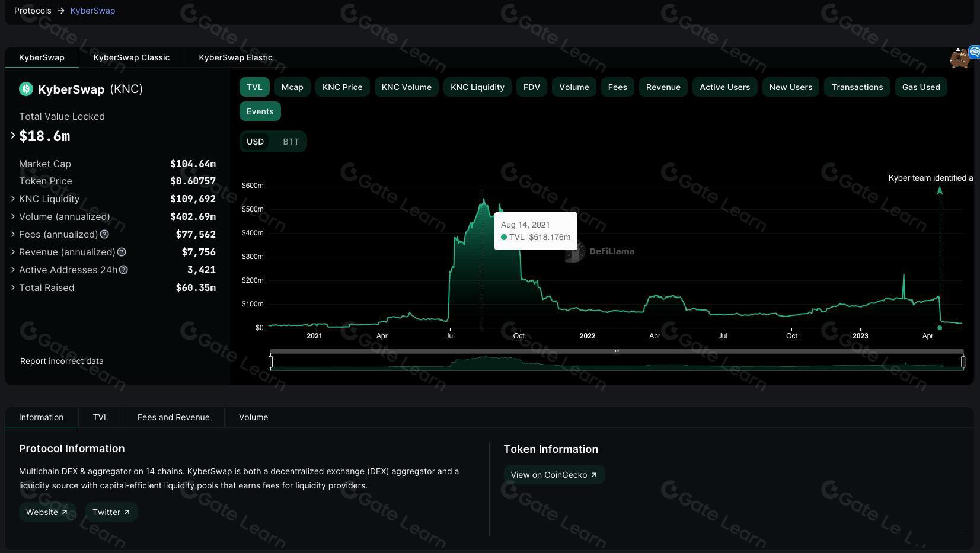
Task: Select the KyberSwap Classic tab
Action: (x=132, y=57)
